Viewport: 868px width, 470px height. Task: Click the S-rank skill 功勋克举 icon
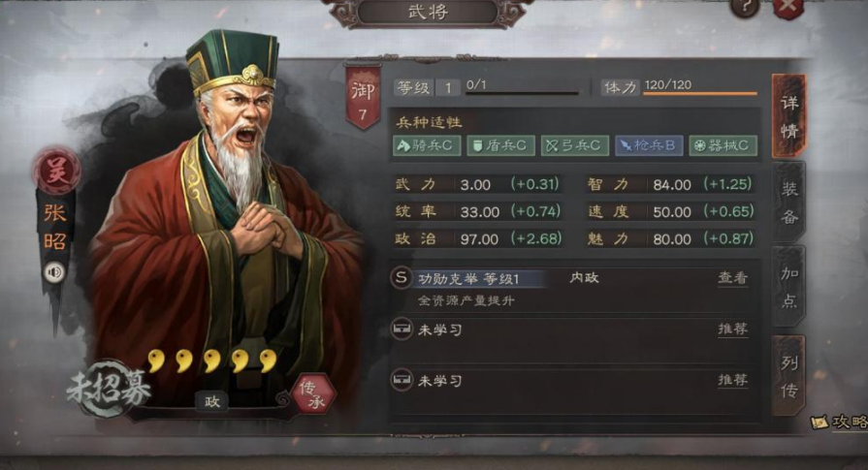click(401, 277)
